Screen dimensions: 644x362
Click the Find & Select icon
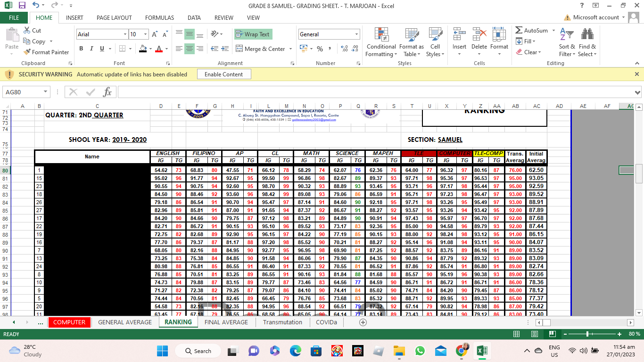pyautogui.click(x=587, y=42)
